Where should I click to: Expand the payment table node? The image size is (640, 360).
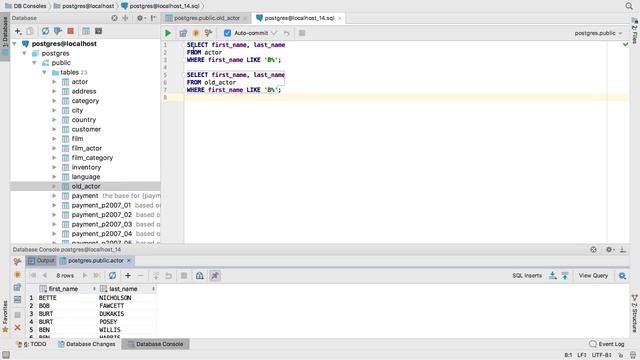pos(54,196)
